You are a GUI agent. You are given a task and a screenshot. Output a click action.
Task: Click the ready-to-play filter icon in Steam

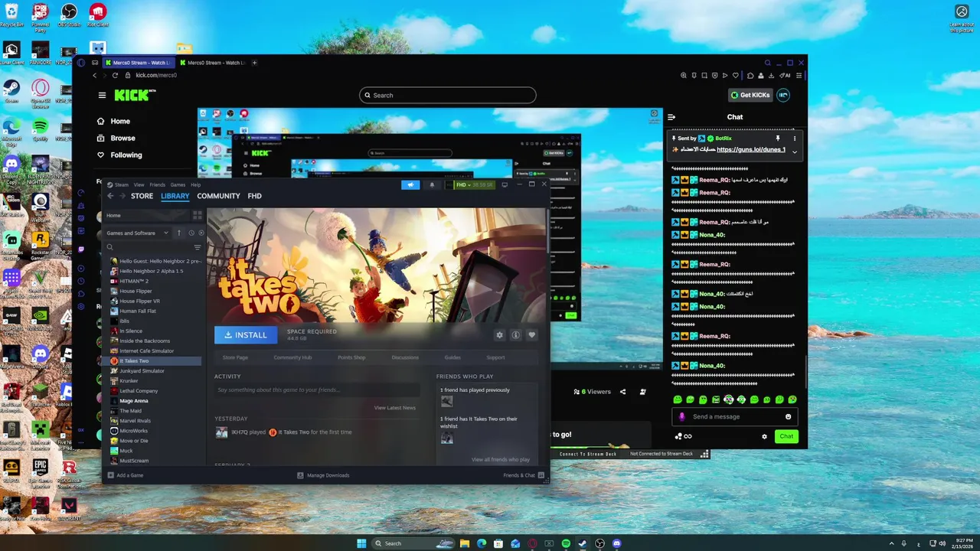[201, 233]
